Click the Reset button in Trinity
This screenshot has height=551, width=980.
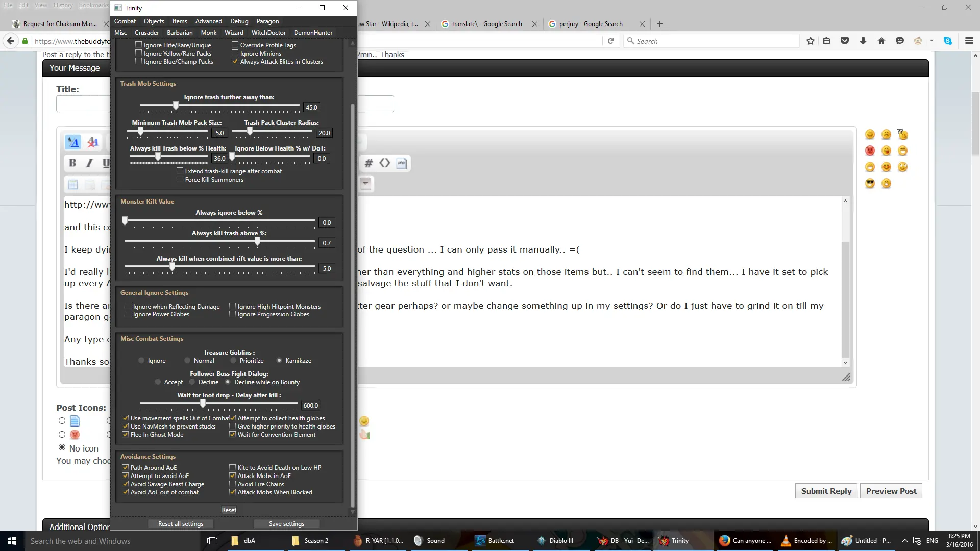point(229,510)
